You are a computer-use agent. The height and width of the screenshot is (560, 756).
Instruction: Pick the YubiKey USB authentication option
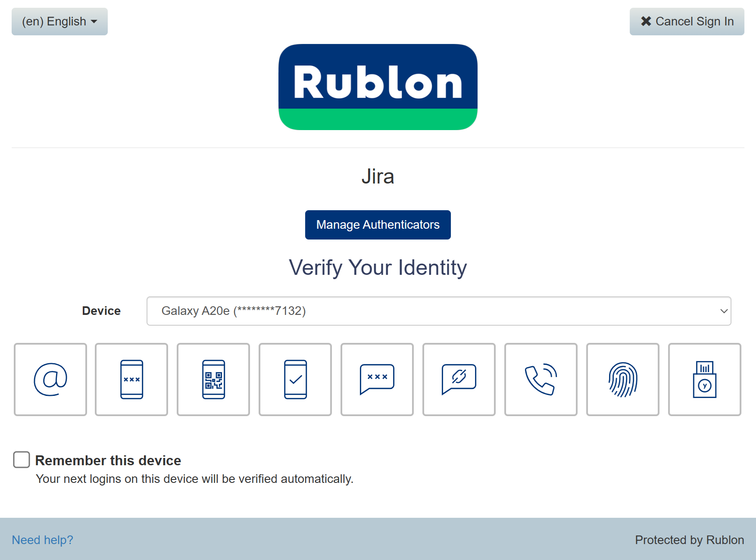click(705, 380)
